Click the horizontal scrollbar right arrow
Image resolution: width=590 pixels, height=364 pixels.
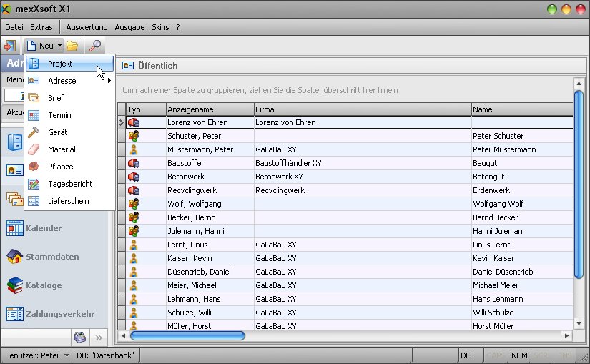tap(566, 335)
